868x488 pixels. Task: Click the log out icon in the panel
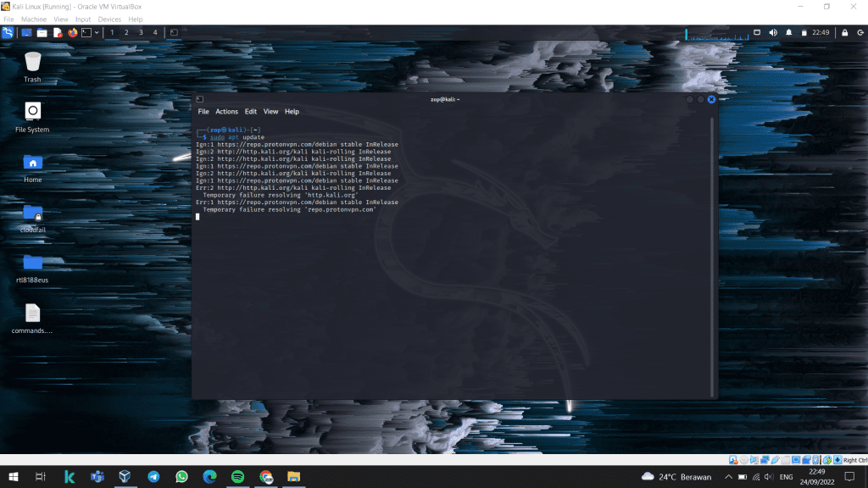(x=860, y=32)
